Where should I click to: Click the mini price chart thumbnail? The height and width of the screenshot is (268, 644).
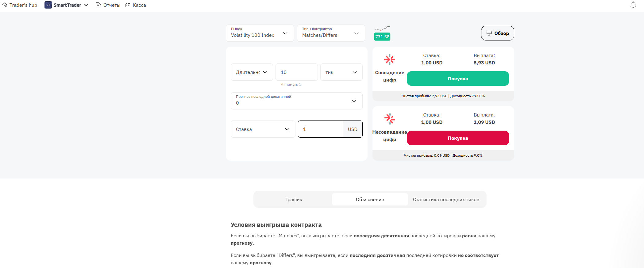[382, 29]
